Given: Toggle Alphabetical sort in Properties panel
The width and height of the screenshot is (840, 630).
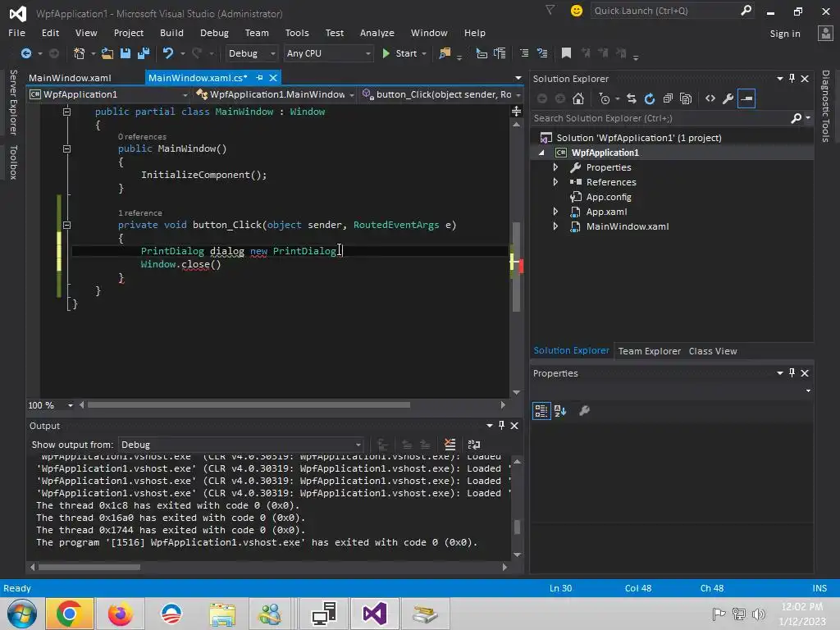Looking at the screenshot, I should [560, 411].
